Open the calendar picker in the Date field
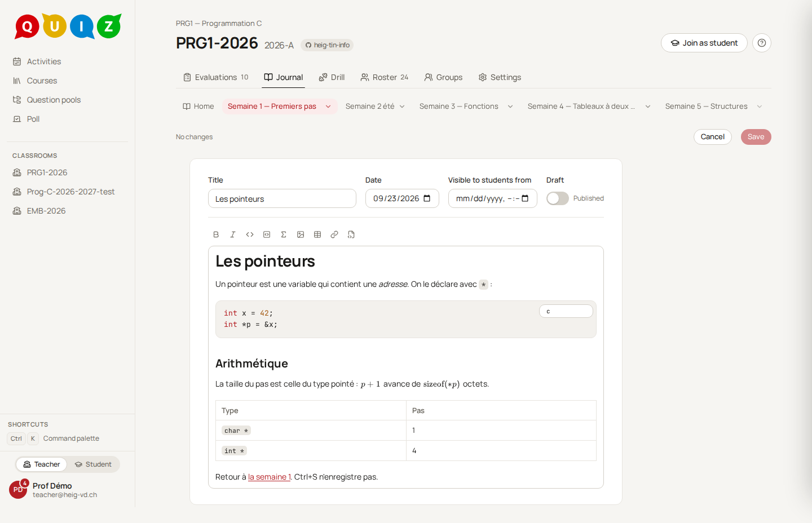Screen dimensions: 812x523 (x=427, y=198)
